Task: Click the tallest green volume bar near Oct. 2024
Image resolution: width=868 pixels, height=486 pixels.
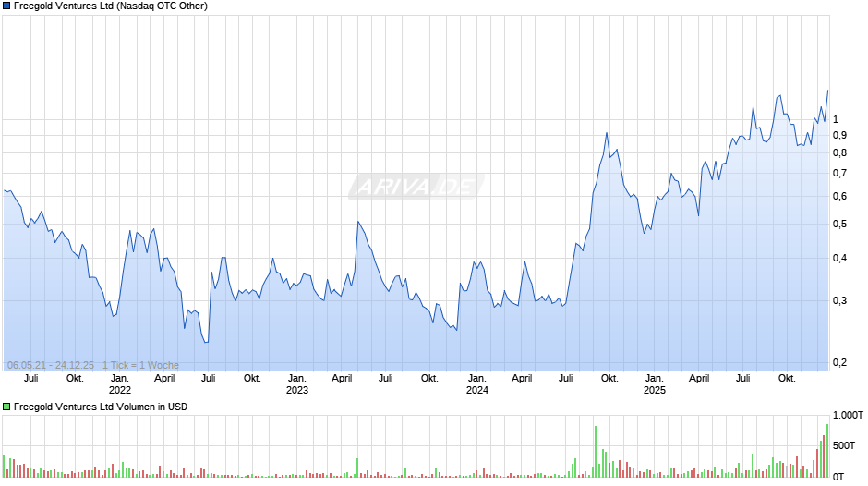Action: pos(596,452)
